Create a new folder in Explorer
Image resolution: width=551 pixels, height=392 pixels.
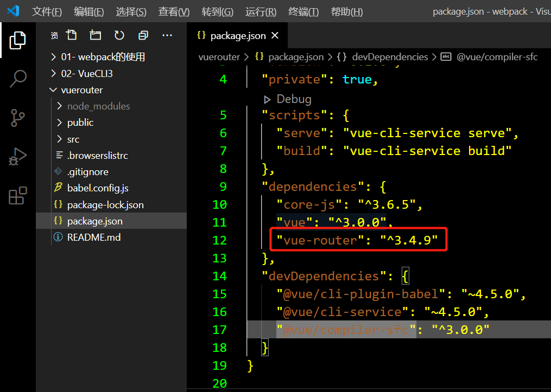pyautogui.click(x=95, y=35)
